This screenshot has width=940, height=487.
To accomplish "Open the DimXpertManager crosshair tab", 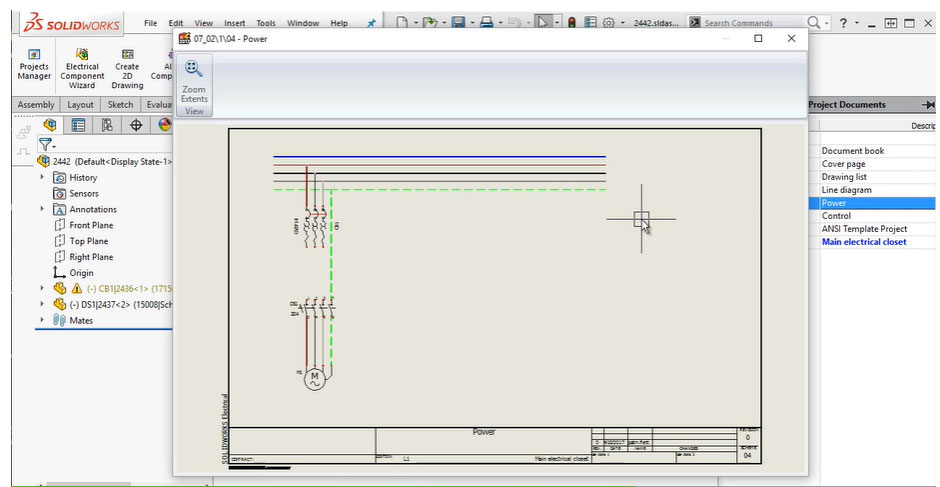I will click(x=136, y=125).
